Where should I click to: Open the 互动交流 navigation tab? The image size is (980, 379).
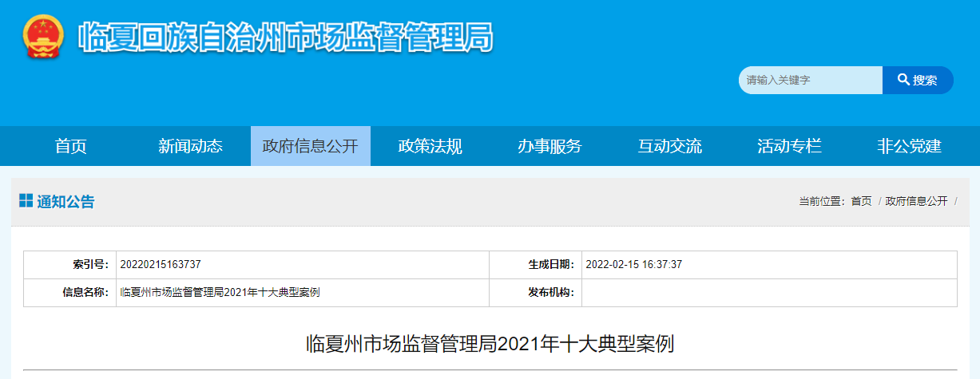(670, 146)
